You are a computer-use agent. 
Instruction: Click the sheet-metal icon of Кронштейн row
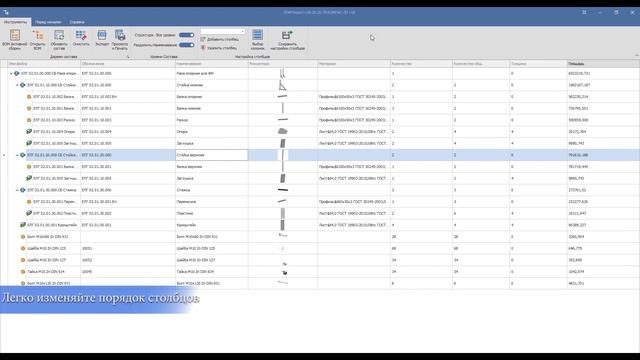coord(23,225)
